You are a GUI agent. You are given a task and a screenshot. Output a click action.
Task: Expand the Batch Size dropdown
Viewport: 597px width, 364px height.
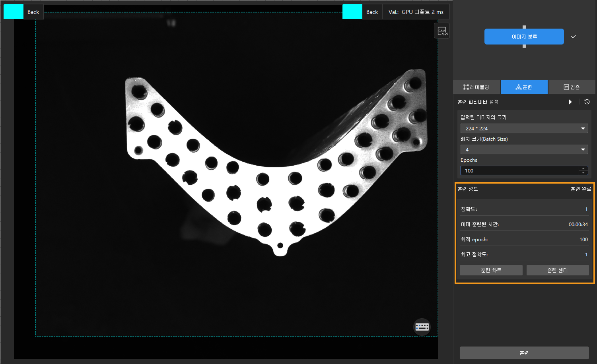tap(524, 149)
